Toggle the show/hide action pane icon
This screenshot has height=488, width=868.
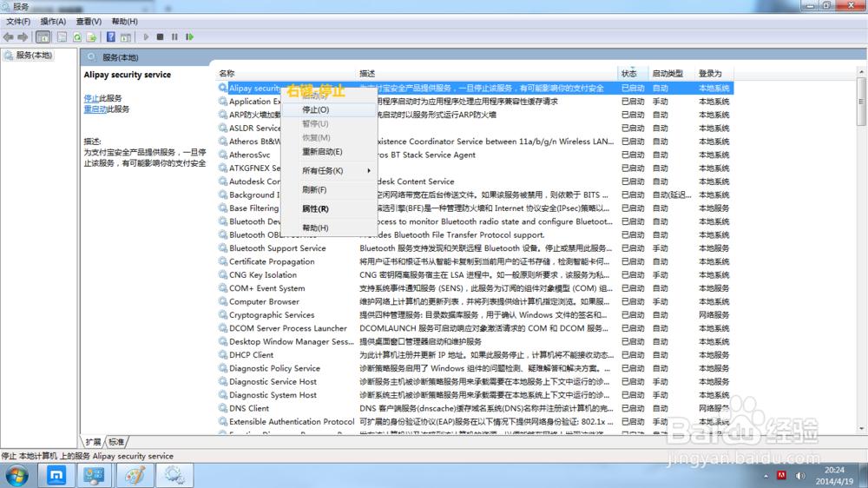[126, 37]
